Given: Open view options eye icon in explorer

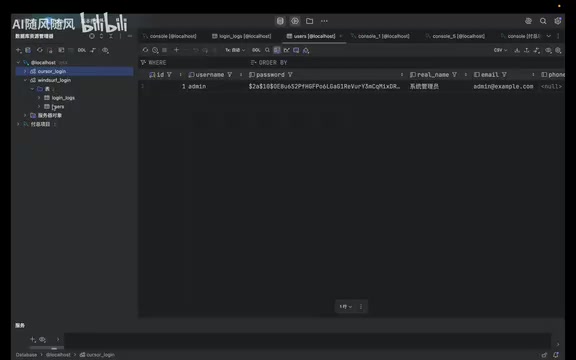Looking at the screenshot, I should coord(105,50).
